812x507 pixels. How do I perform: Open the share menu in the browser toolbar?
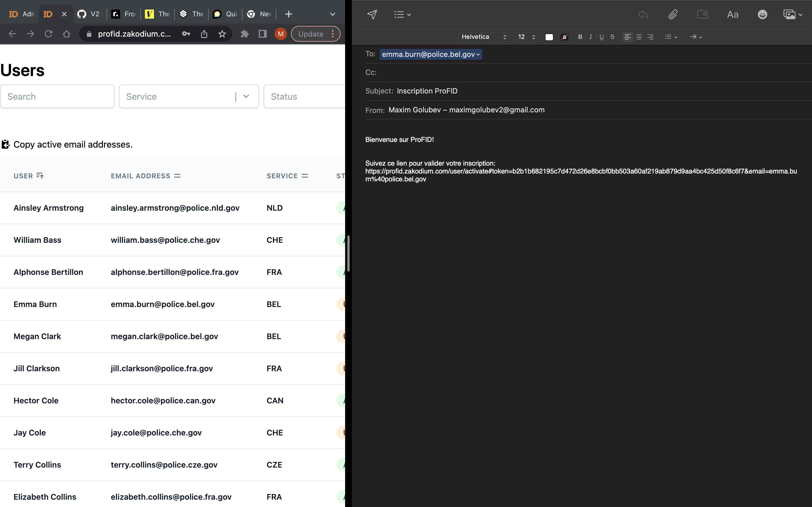coord(204,34)
